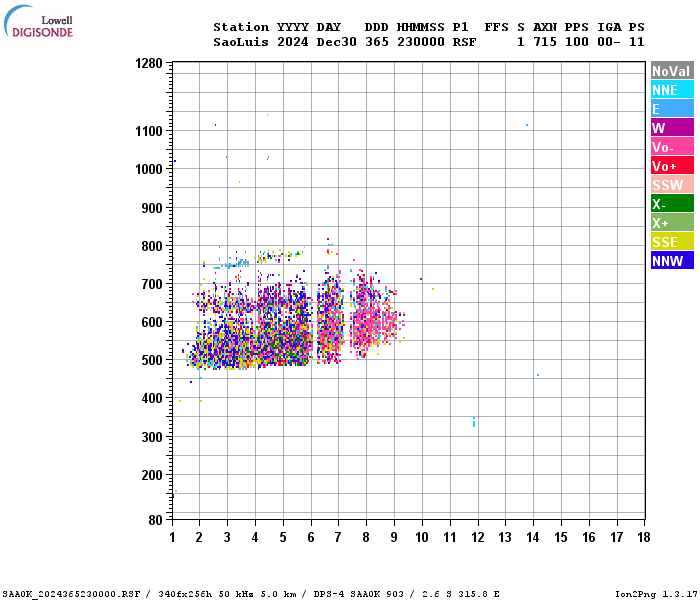This screenshot has width=700, height=600.
Task: Click the Lowell Digisonde logo
Action: [38, 22]
